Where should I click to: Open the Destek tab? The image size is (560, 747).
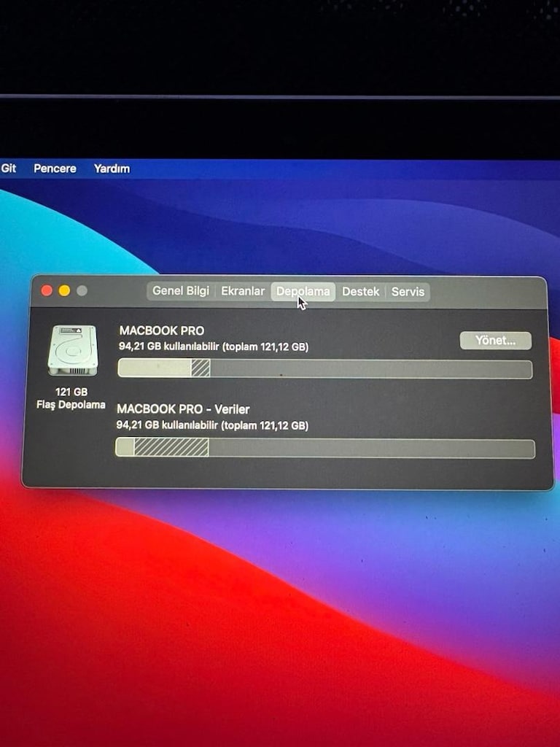pos(360,292)
